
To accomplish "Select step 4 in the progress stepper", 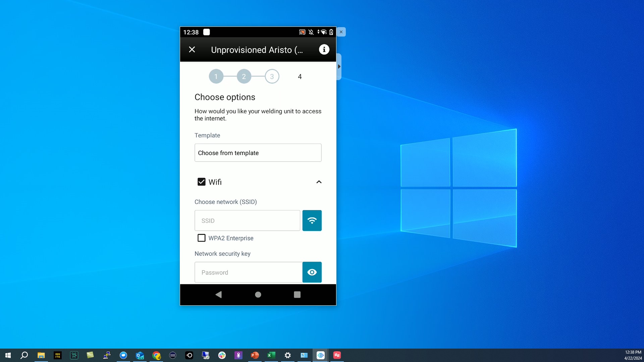I will [x=300, y=76].
